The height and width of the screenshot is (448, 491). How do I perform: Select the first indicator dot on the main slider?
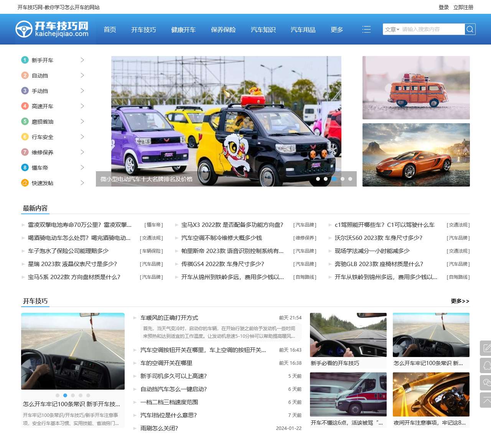319,179
